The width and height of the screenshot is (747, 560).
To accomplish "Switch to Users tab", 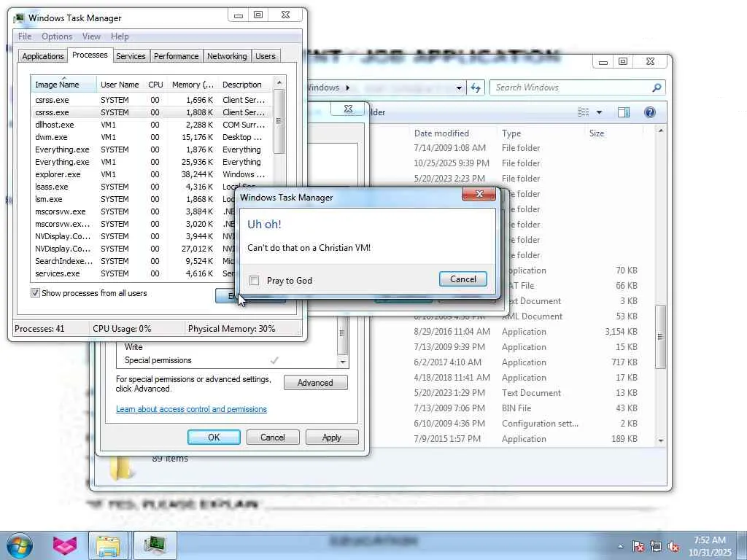I will click(266, 56).
